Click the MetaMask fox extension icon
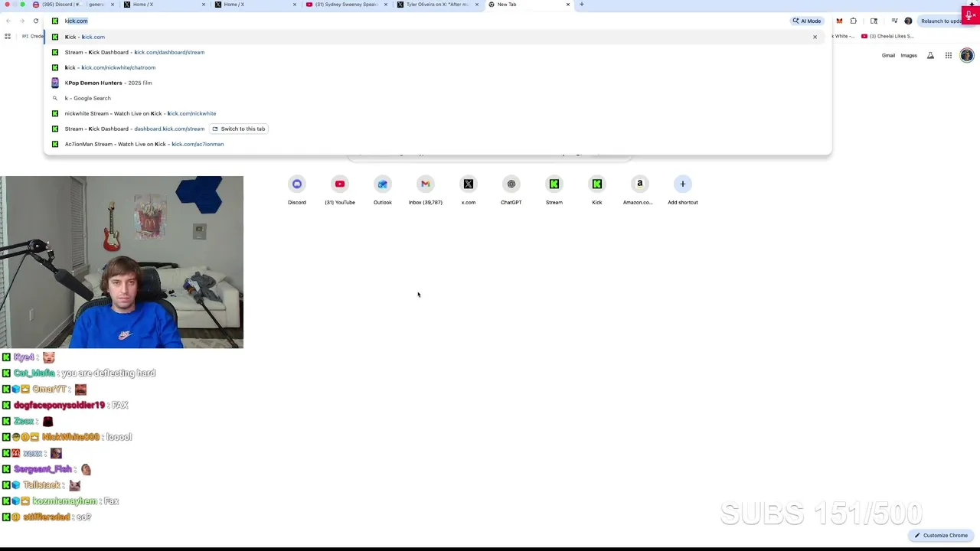 pos(839,21)
